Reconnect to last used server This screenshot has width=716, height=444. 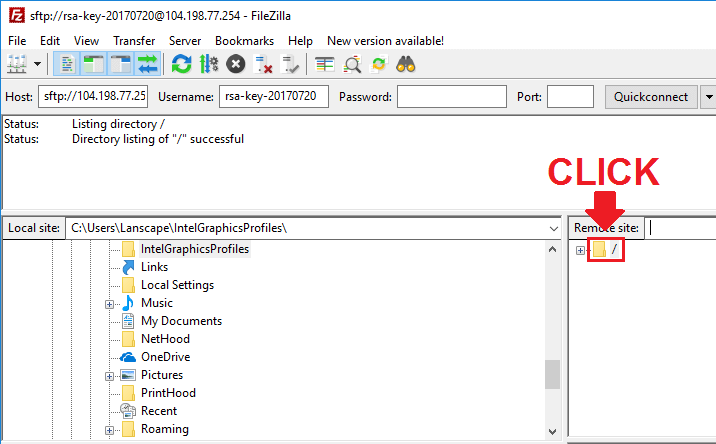click(290, 64)
